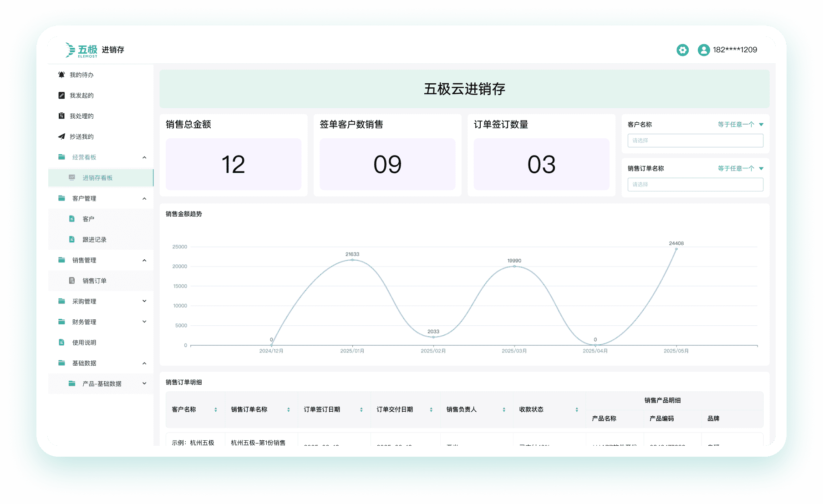Expand the 财务管理 section chevron
Viewport: 823px width, 504px height.
point(144,322)
